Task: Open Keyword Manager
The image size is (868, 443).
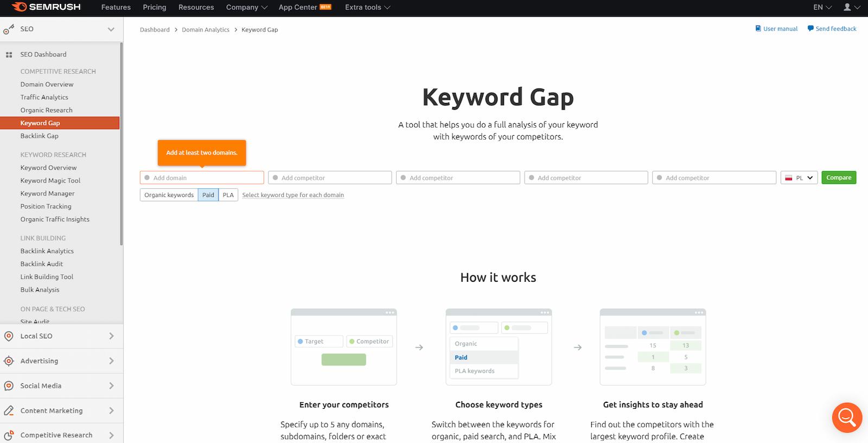Action: pos(48,194)
